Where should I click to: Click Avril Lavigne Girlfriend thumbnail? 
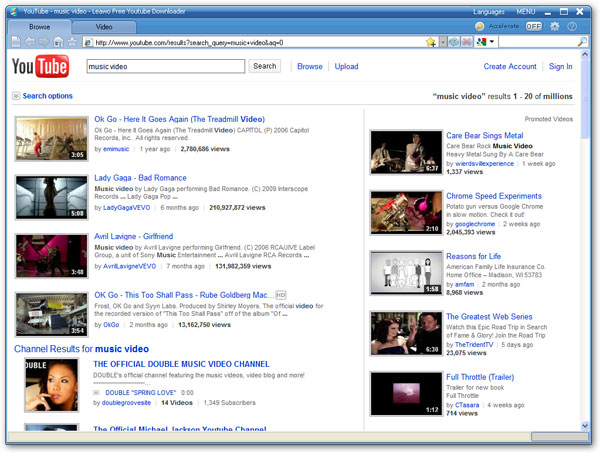52,256
